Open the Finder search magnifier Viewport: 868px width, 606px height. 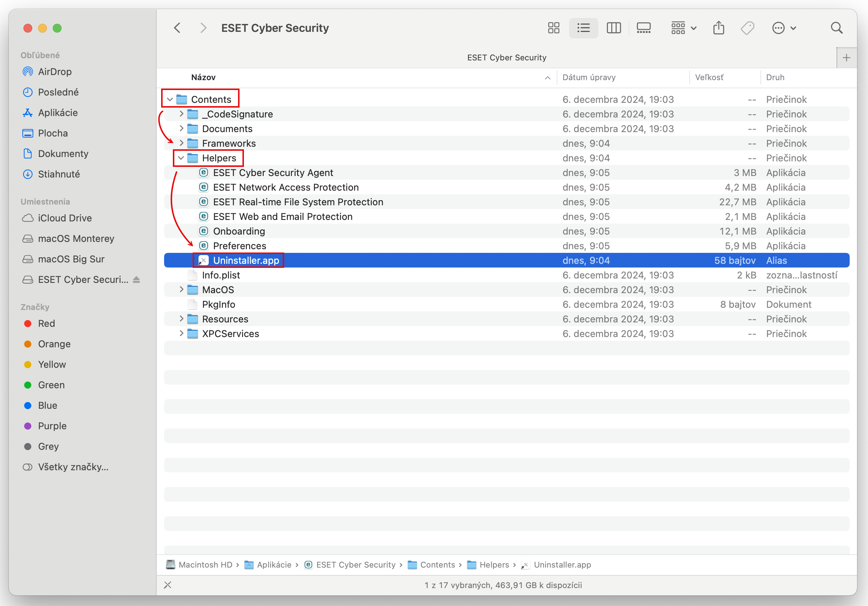tap(836, 28)
